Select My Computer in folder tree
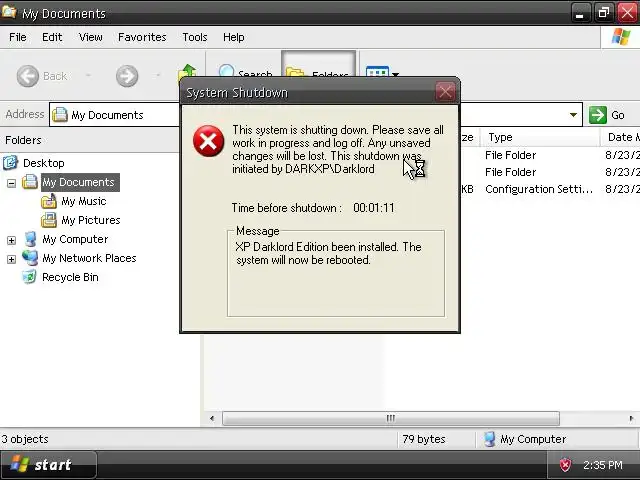This screenshot has height=480, width=640. [x=75, y=239]
